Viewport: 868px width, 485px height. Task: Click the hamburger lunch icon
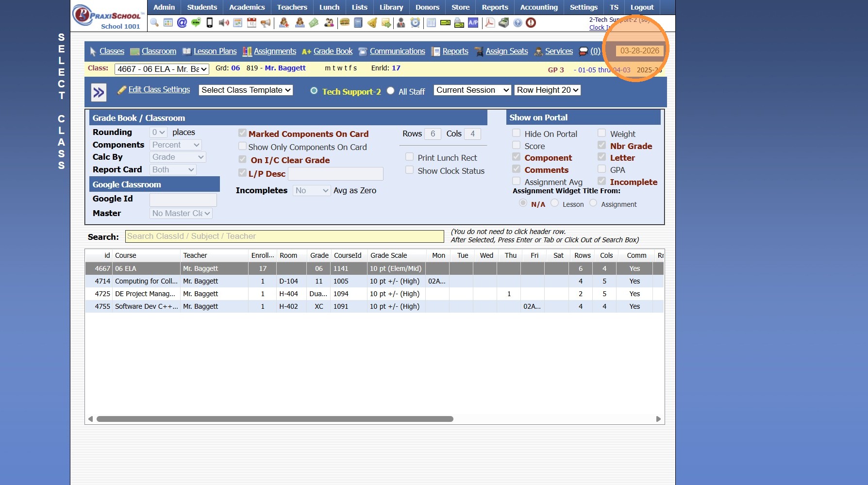tap(345, 22)
